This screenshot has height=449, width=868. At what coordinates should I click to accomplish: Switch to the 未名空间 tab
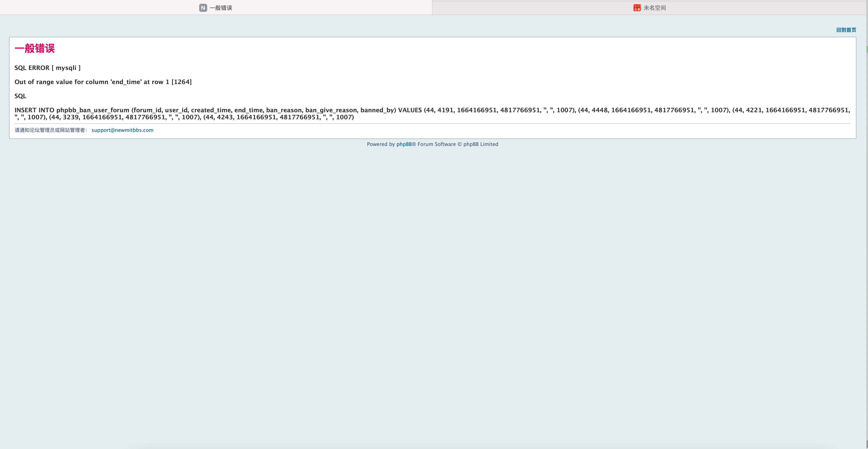click(649, 7)
